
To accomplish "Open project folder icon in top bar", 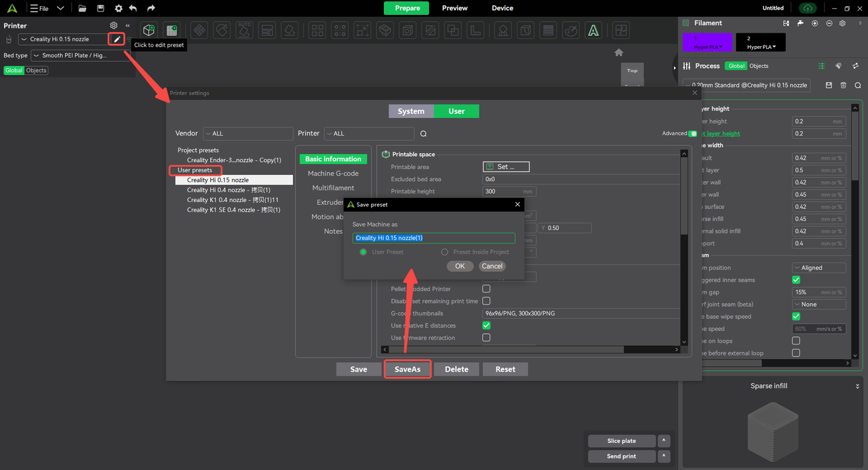I will (82, 9).
